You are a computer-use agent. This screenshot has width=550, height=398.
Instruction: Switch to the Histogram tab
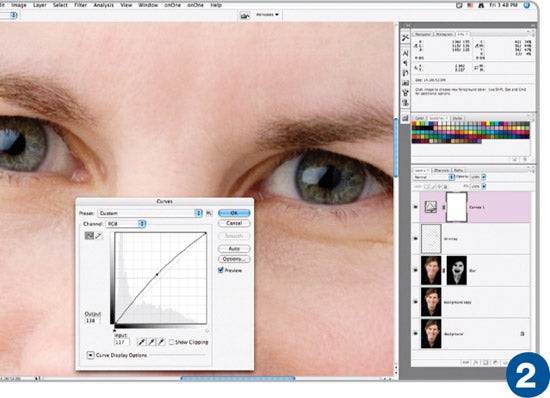coord(444,34)
